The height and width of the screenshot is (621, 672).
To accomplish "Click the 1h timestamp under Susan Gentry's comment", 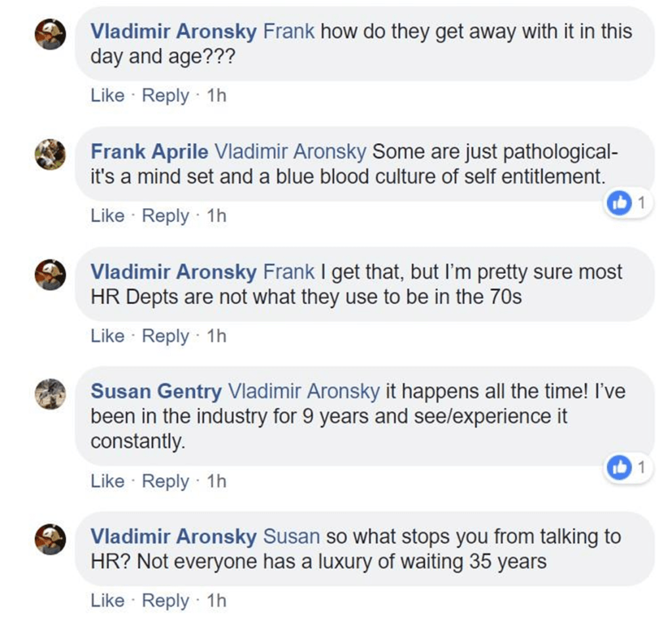I will click(216, 481).
